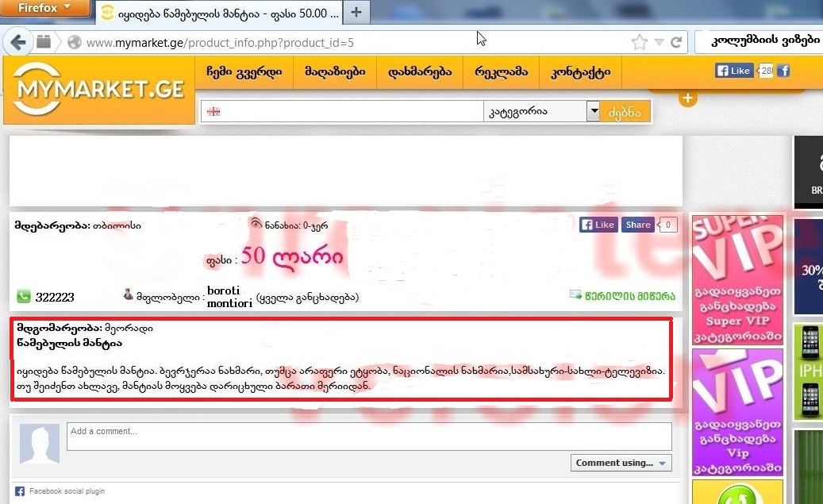The image size is (823, 504).
Task: Open მაღაზიები menu item
Action: click(x=335, y=72)
